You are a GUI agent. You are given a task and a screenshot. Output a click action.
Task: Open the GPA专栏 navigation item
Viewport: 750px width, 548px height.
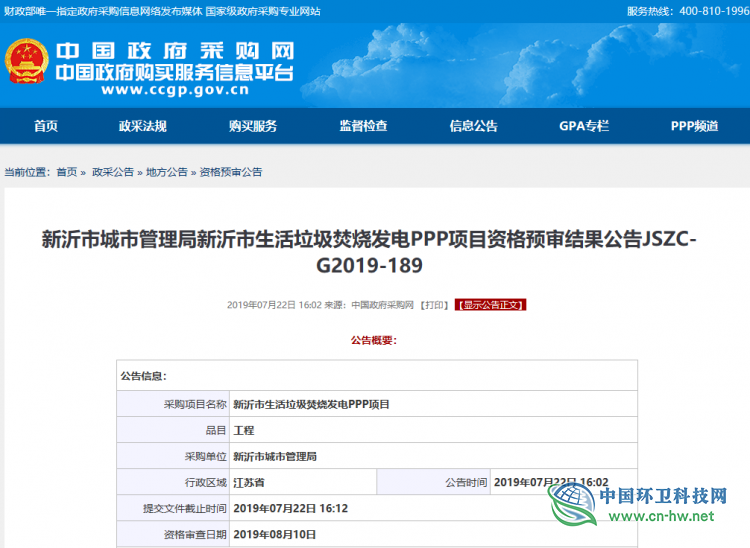[584, 126]
